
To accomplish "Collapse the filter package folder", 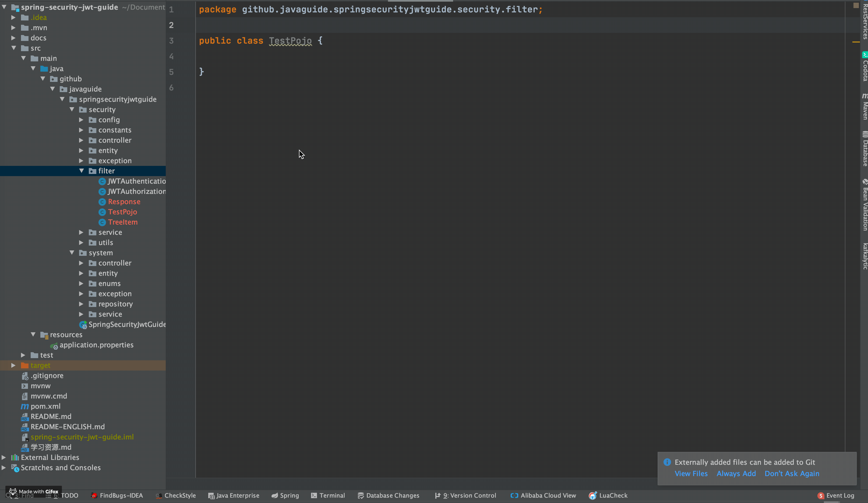I will click(x=82, y=171).
